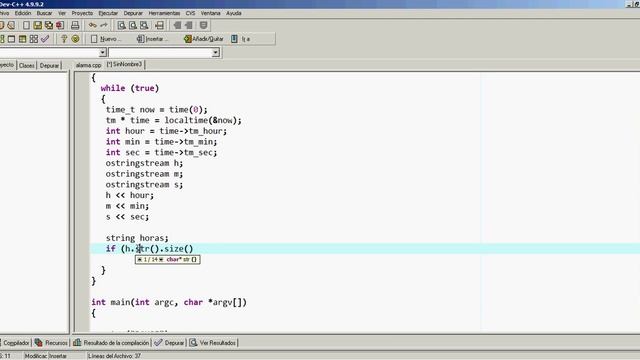Viewport: 640px width, 360px height.
Task: Click the Rebuild All icon
Action: 34,39
